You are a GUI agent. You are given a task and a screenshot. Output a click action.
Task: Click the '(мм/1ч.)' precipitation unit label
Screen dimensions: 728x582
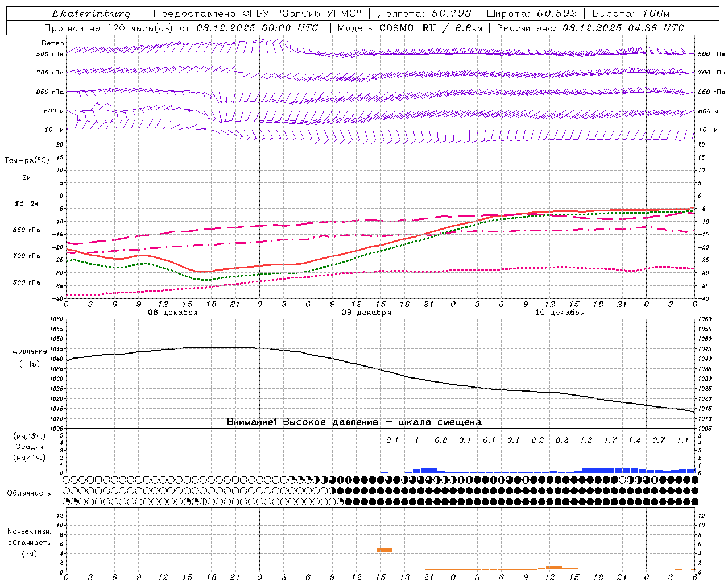click(x=30, y=458)
